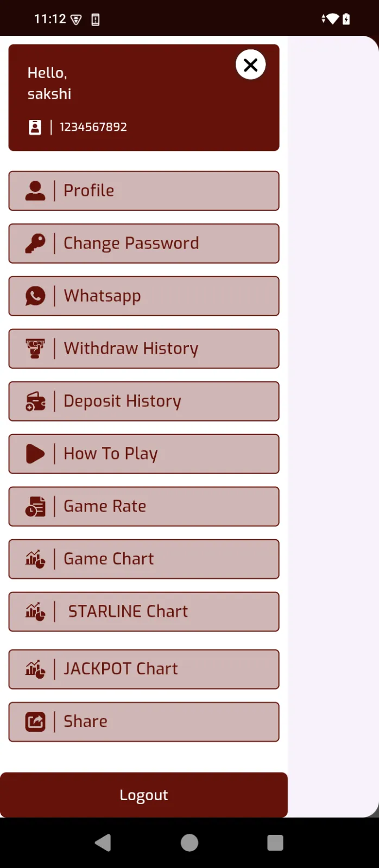Go to the Change Password label
The width and height of the screenshot is (379, 868).
[x=131, y=243]
